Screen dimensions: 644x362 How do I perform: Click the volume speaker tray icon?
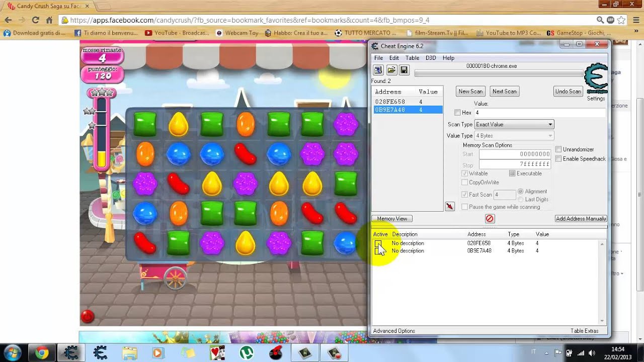[592, 353]
